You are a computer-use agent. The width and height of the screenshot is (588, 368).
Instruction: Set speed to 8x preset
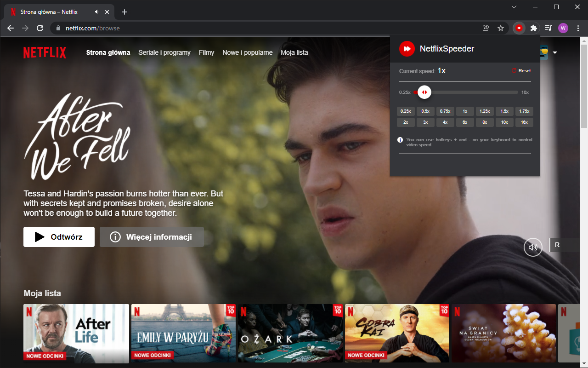pyautogui.click(x=485, y=122)
